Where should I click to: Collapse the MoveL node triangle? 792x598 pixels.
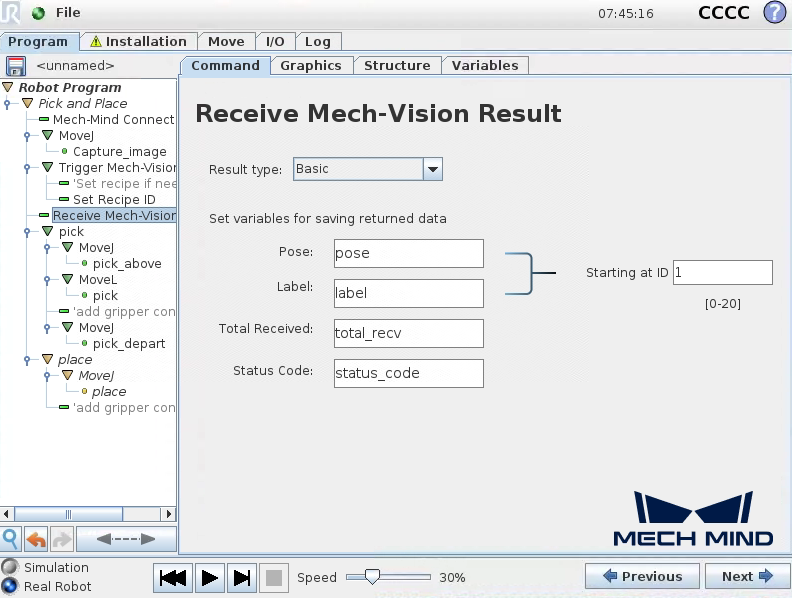pyautogui.click(x=67, y=279)
